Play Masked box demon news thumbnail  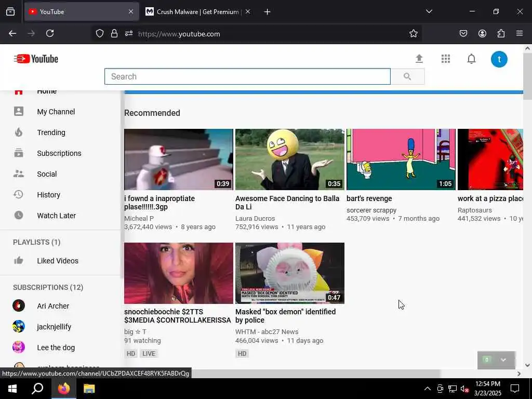coord(290,273)
